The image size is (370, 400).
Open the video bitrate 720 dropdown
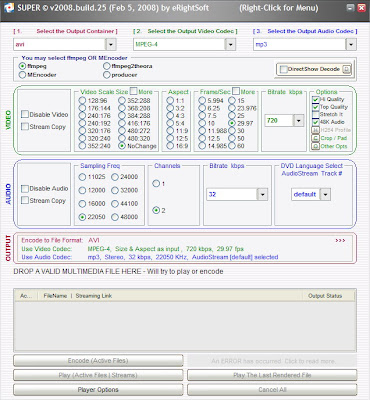[299, 120]
